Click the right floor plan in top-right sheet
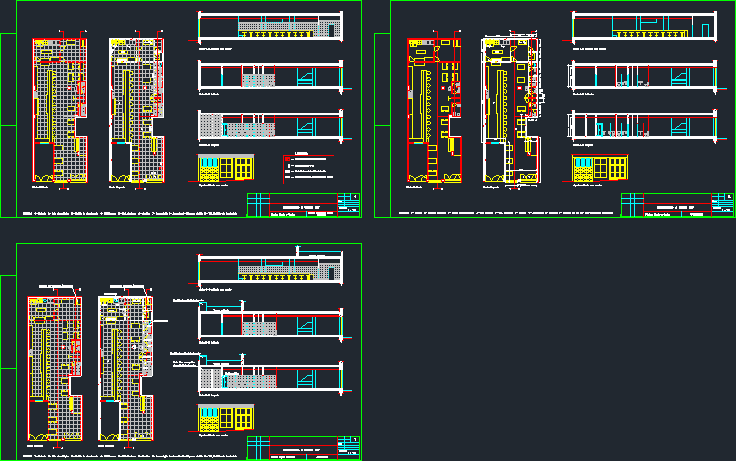 [x=509, y=110]
